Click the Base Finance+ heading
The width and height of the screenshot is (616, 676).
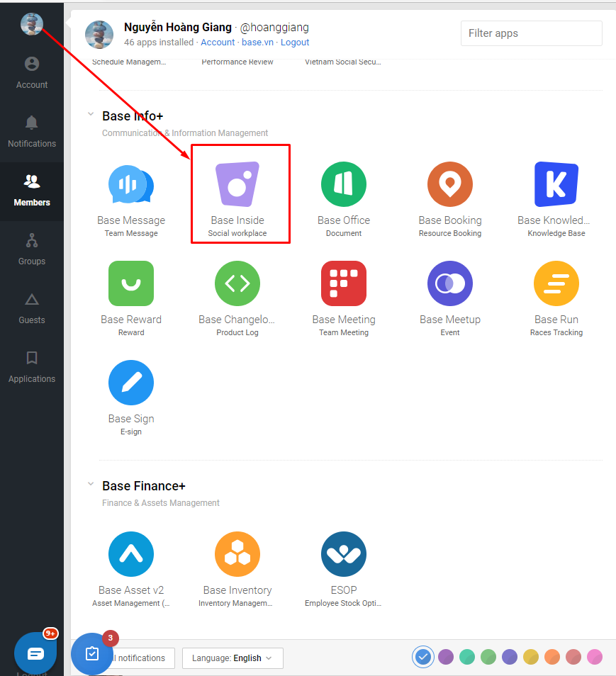pyautogui.click(x=144, y=486)
